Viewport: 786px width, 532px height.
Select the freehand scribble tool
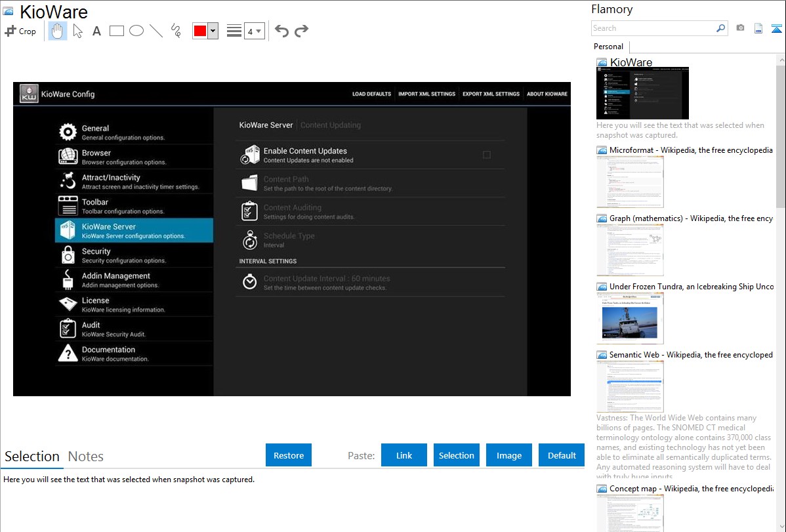tap(176, 31)
